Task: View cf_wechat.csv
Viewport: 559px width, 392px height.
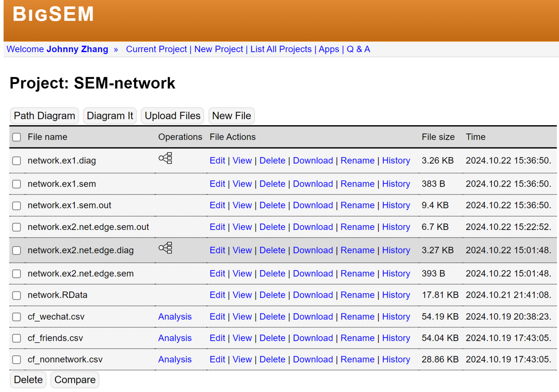Action: tap(242, 316)
